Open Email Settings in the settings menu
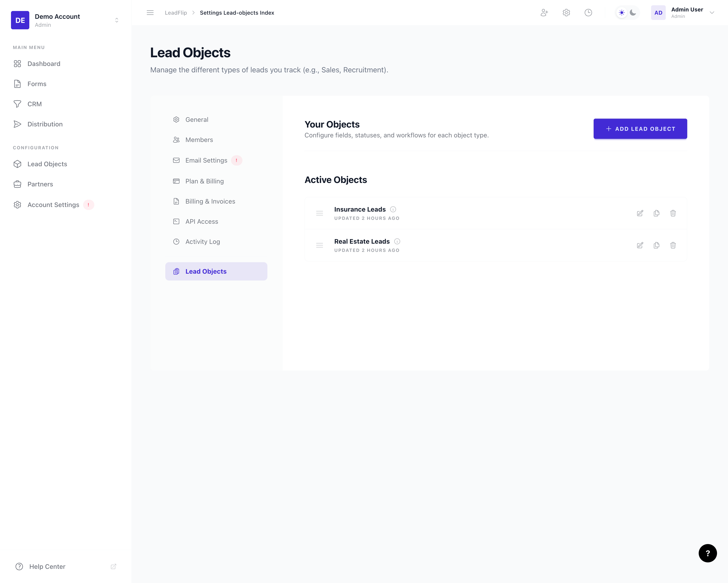Image resolution: width=728 pixels, height=583 pixels. tap(206, 161)
